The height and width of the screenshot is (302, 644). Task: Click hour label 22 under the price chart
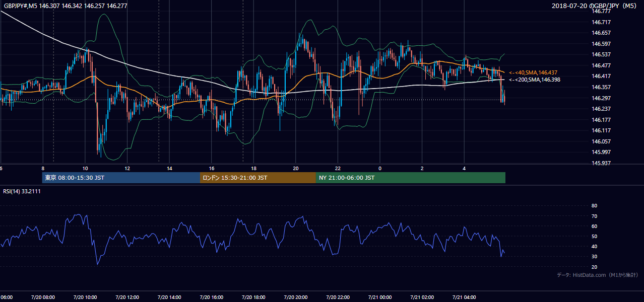click(x=338, y=169)
